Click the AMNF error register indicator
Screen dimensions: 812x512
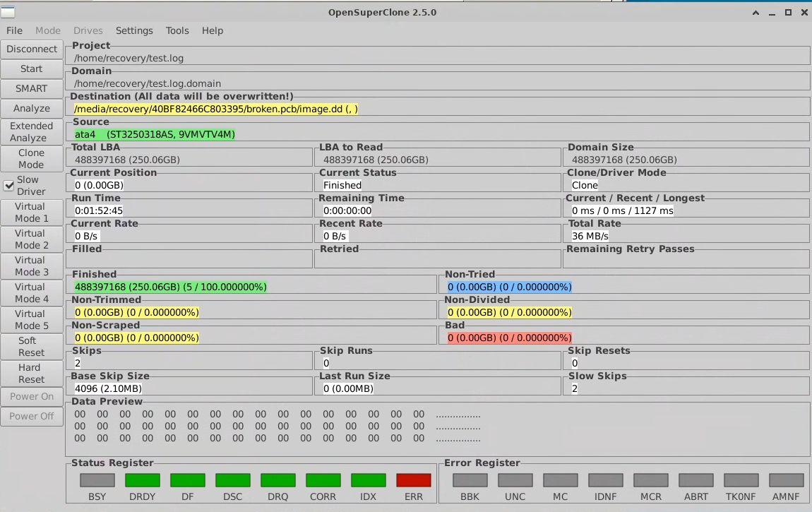coord(786,480)
